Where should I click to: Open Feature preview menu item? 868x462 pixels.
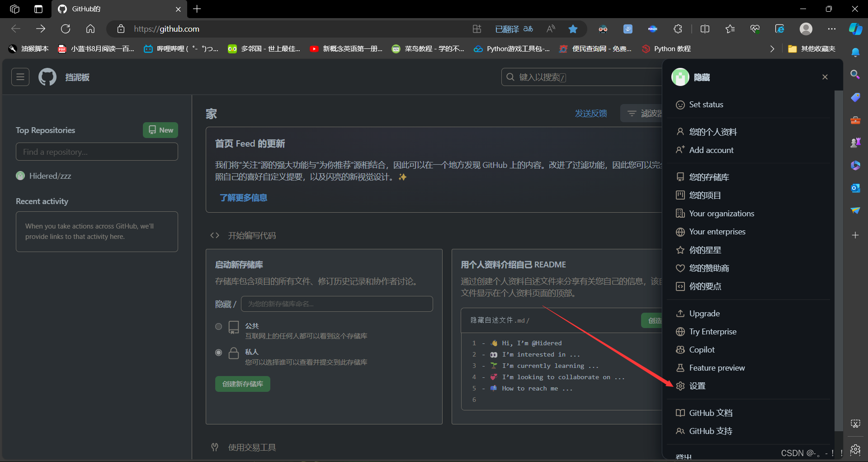tap(749, 367)
